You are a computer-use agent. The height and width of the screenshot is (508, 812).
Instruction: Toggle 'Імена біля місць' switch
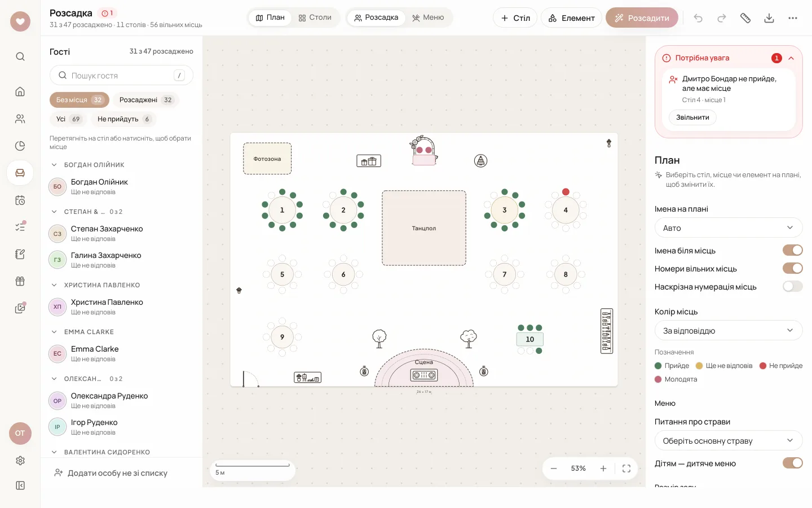click(x=793, y=250)
